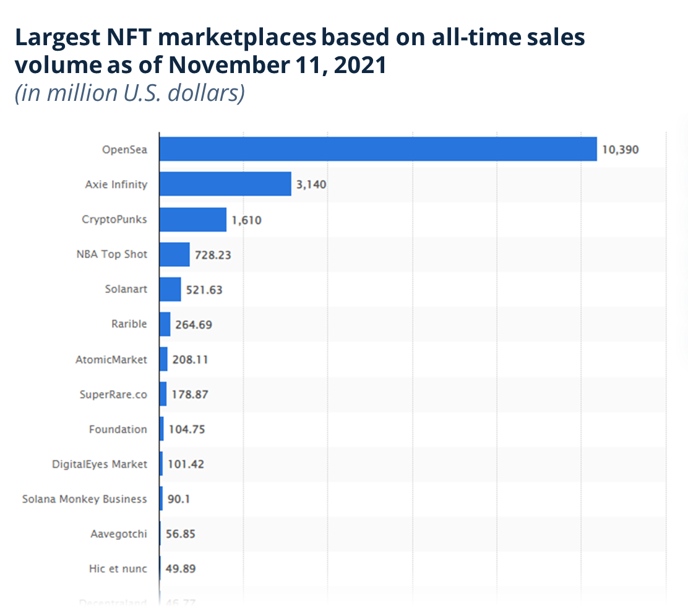Click the Axie Infinity bar
The image size is (688, 616).
[226, 184]
